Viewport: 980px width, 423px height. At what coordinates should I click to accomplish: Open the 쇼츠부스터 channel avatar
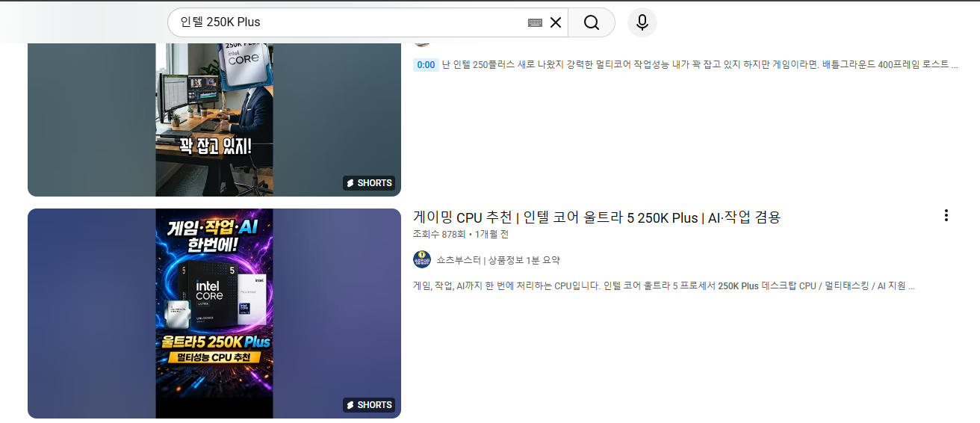422,260
